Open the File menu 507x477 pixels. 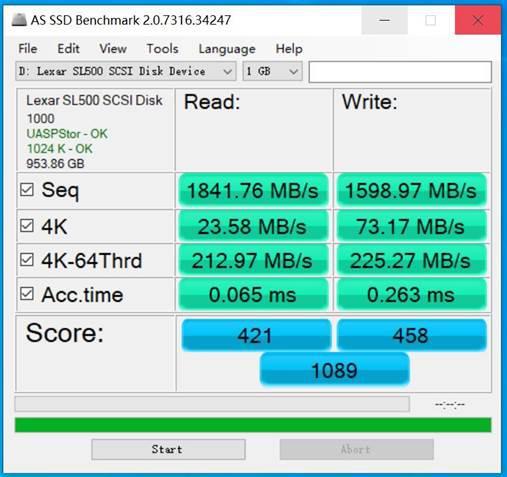coord(28,49)
